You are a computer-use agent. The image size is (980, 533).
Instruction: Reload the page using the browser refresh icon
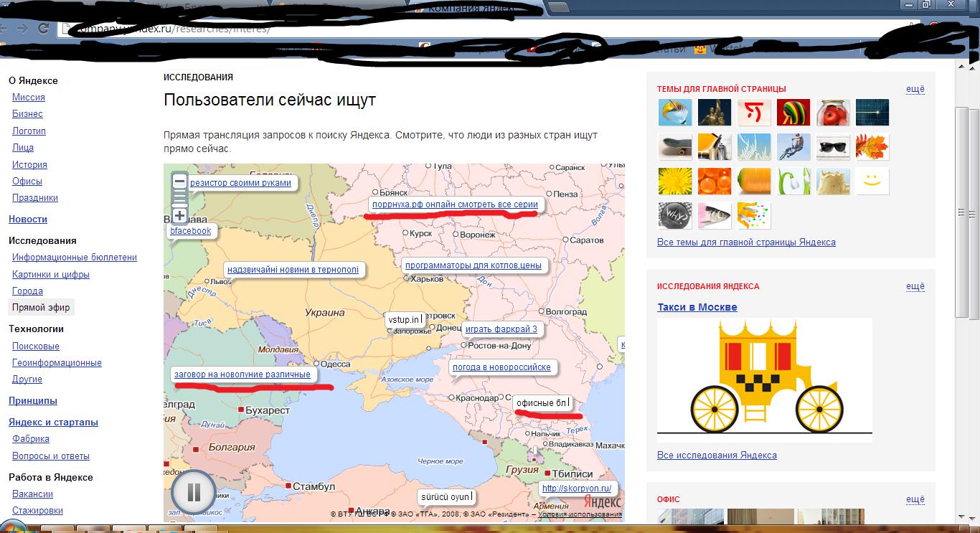pyautogui.click(x=44, y=28)
